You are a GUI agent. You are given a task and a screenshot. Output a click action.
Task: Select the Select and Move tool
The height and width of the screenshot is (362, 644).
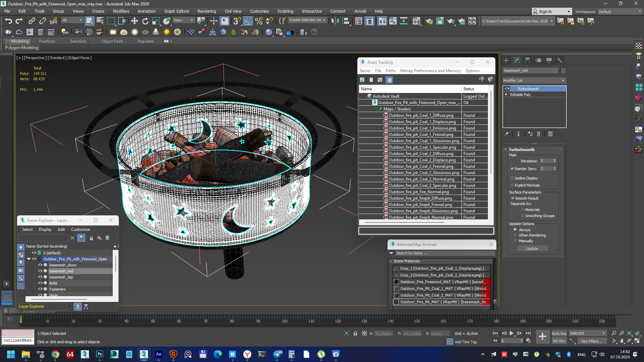tap(134, 21)
